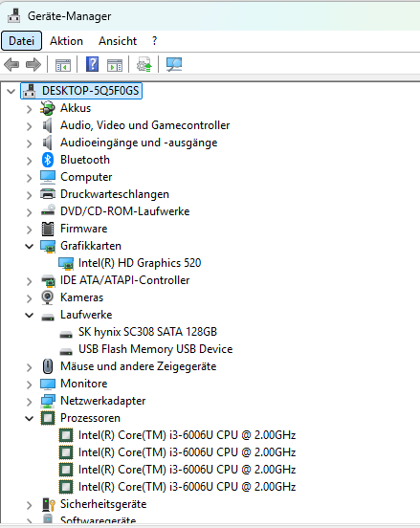Click the Bluetooth category icon
Screen dimensions: 420x528
coord(48,160)
